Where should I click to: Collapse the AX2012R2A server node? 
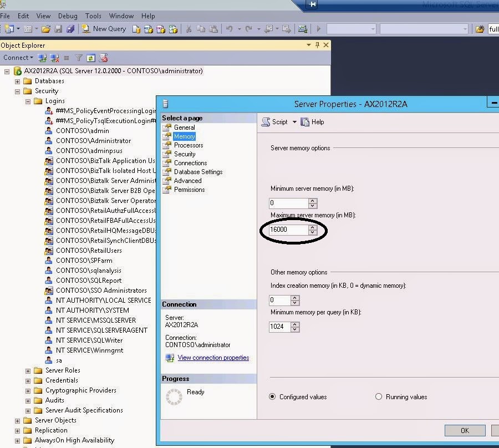point(7,72)
